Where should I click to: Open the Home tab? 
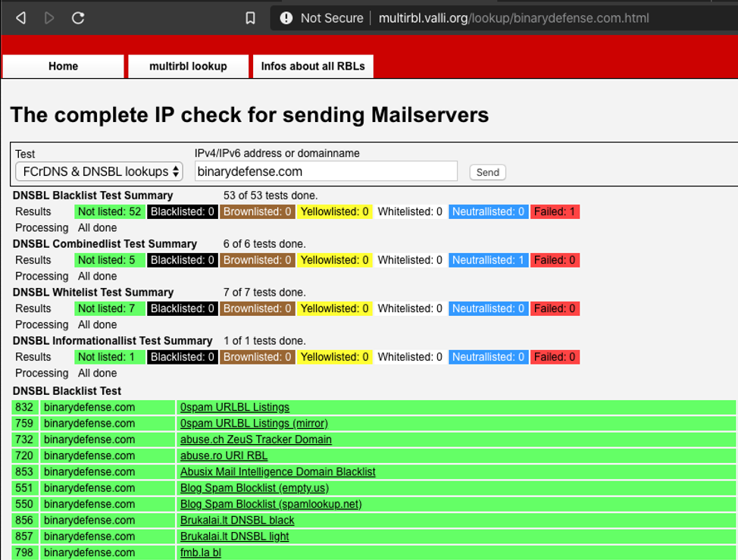tap(63, 67)
